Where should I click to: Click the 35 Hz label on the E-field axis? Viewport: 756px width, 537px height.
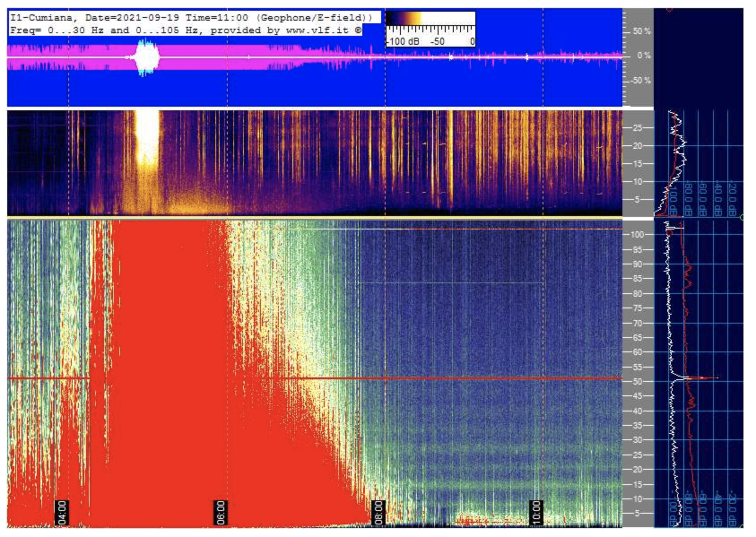pos(637,425)
